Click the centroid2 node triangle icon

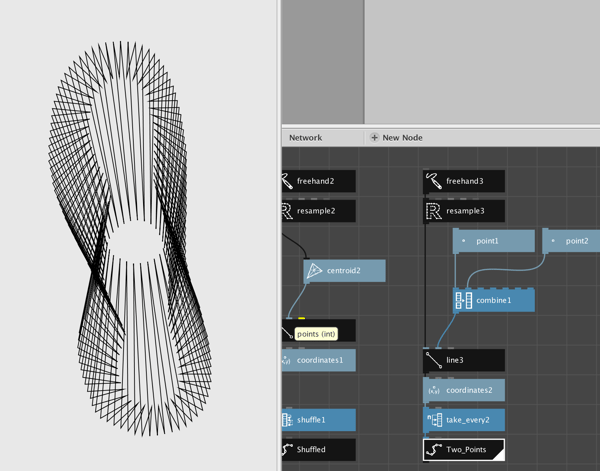[314, 271]
